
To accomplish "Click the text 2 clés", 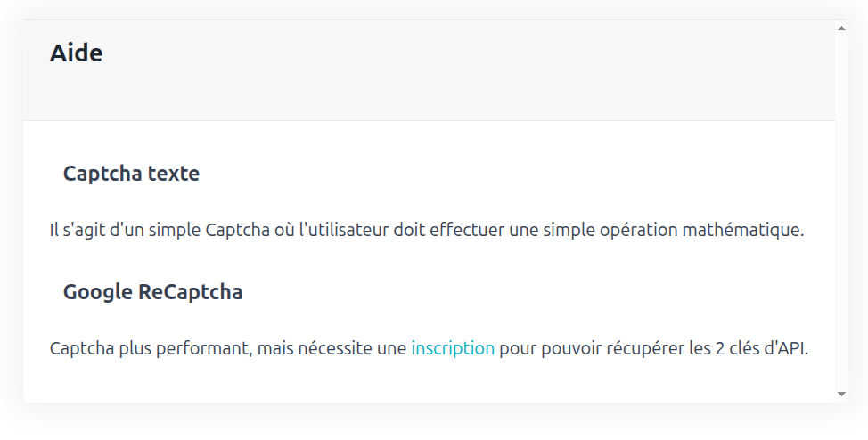I will coord(736,348).
